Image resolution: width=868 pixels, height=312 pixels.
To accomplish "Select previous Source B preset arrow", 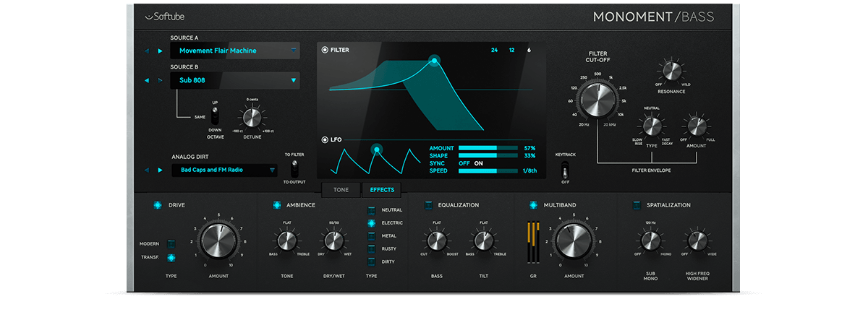I will tap(146, 80).
